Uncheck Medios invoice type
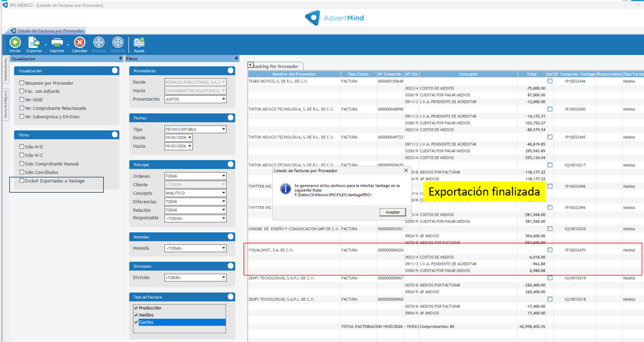The height and width of the screenshot is (342, 644). (136, 315)
